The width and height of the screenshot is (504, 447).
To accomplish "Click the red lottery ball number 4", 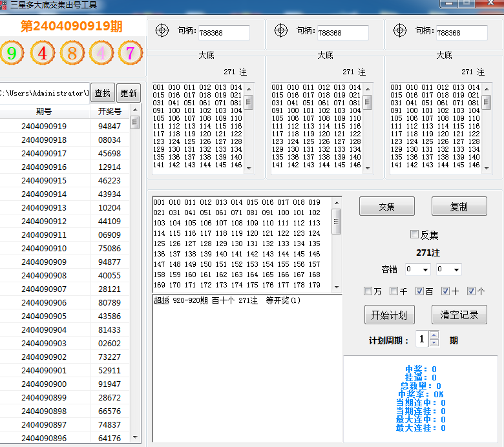I will click(x=42, y=53).
